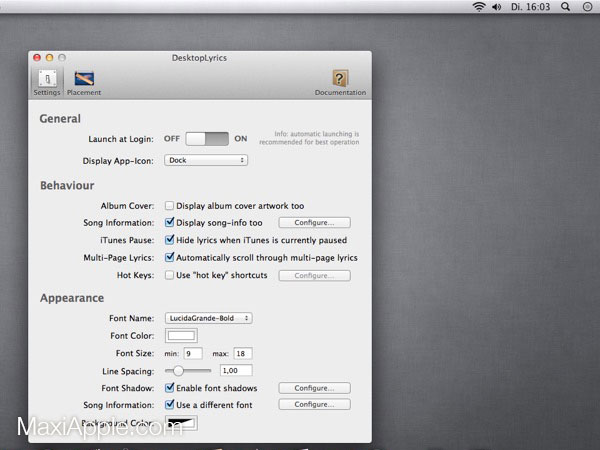This screenshot has height=450, width=600.
Task: Toggle Hide lyrics when iTunes is paused
Action: point(169,240)
